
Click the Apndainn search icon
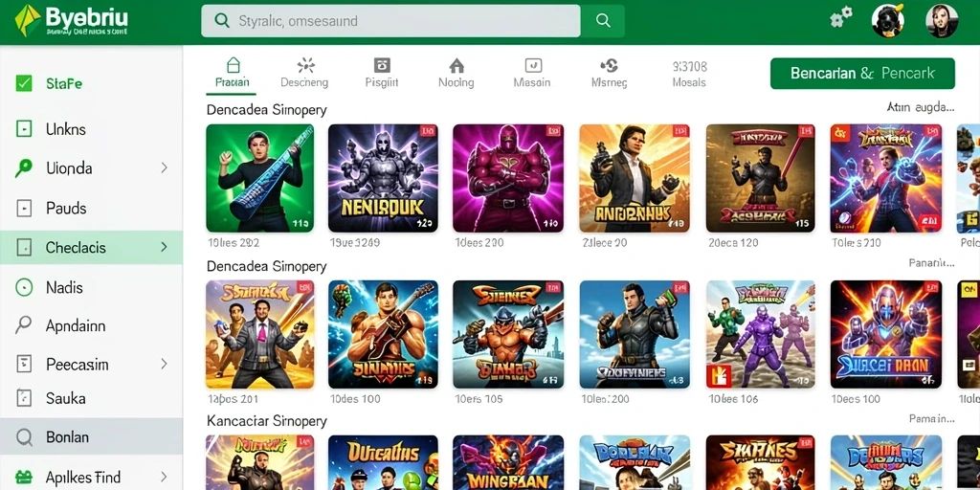pos(24,325)
